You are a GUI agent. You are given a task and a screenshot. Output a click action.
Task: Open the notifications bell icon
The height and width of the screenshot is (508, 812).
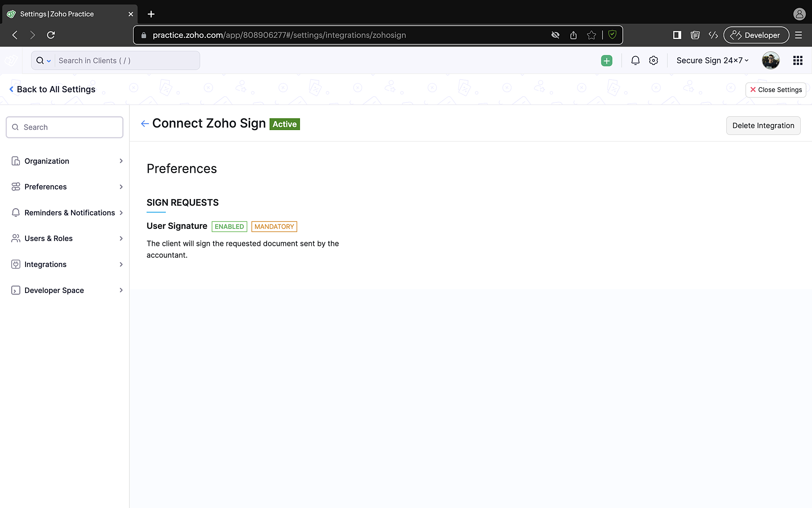click(x=635, y=61)
